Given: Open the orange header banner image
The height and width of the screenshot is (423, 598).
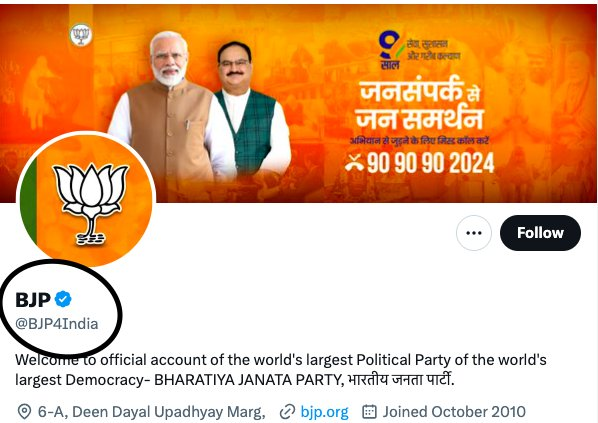Looking at the screenshot, I should [x=299, y=103].
